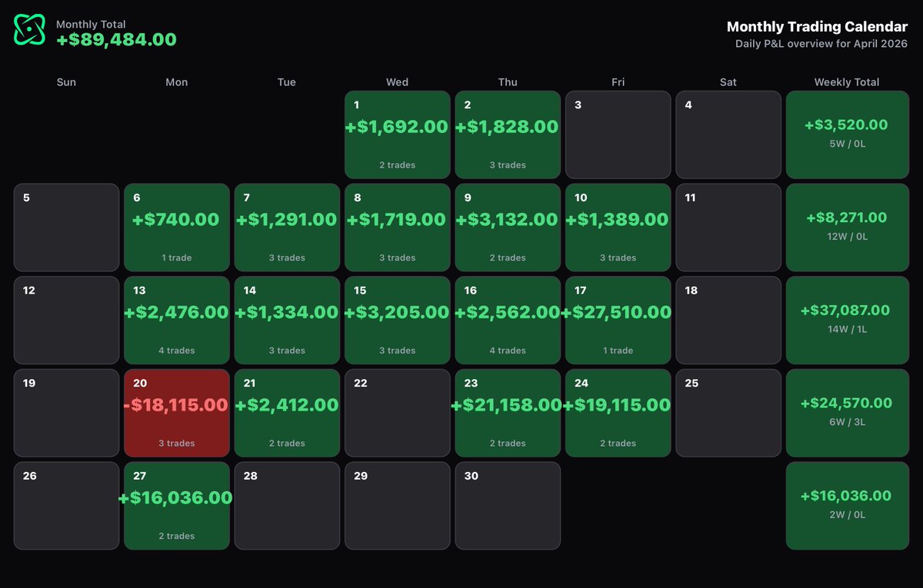
Task: Click the green atom logo icon
Action: pos(29,30)
